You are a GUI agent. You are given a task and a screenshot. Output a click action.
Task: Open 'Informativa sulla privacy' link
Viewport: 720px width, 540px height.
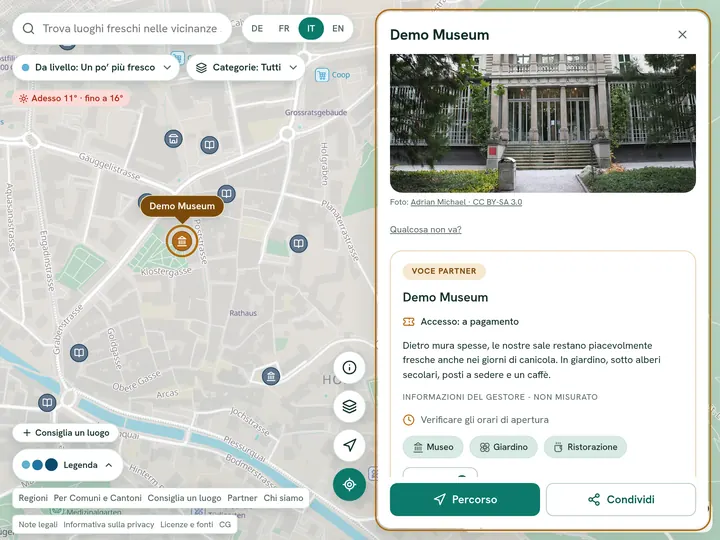coord(109,524)
